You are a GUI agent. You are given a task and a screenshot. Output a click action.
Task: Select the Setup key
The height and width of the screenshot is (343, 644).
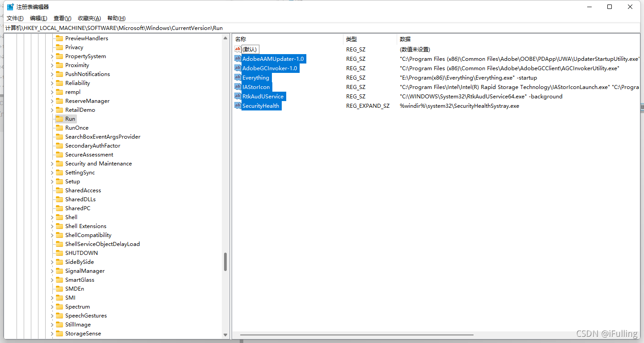[x=72, y=181]
